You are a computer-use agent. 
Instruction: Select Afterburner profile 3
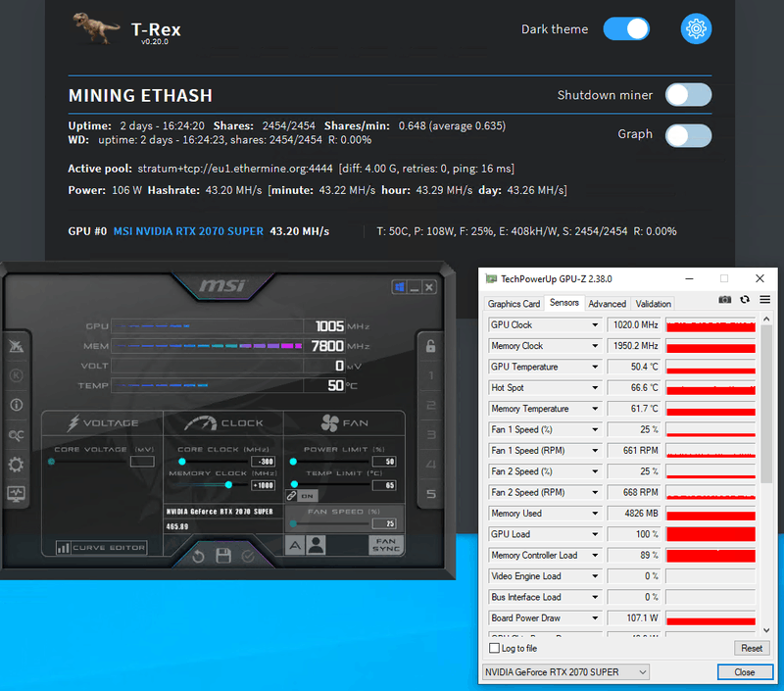(430, 434)
